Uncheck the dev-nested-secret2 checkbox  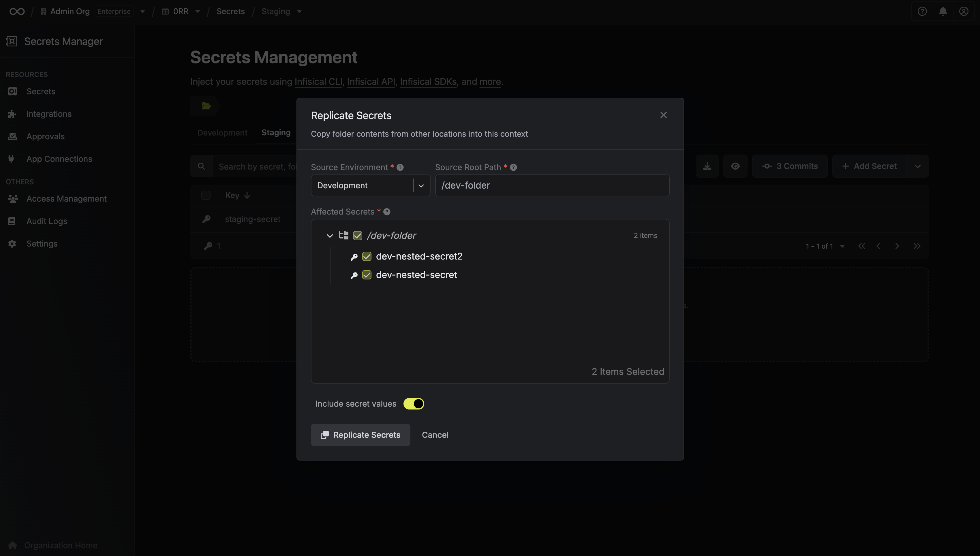(x=367, y=256)
